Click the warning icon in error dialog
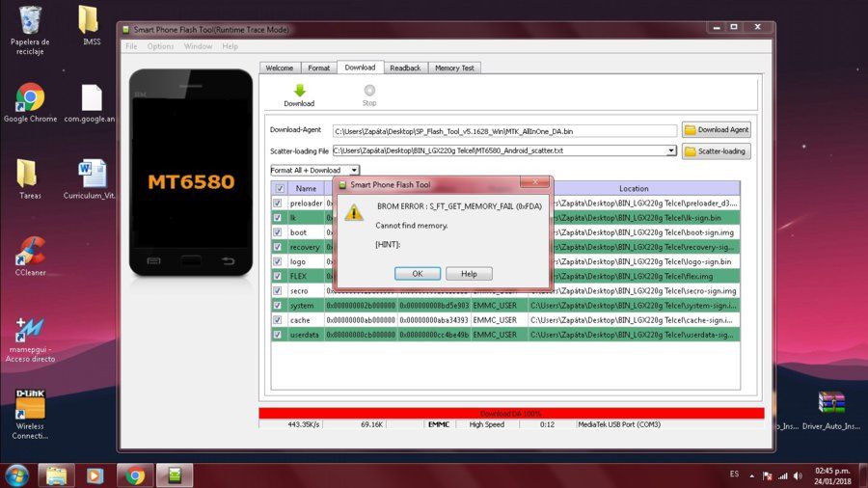Image resolution: width=868 pixels, height=488 pixels. 354,211
